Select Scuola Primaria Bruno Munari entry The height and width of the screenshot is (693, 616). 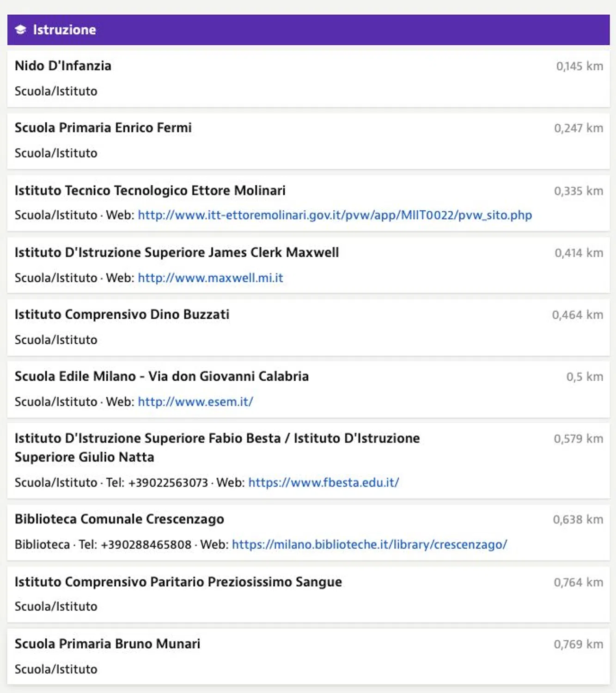pos(308,656)
